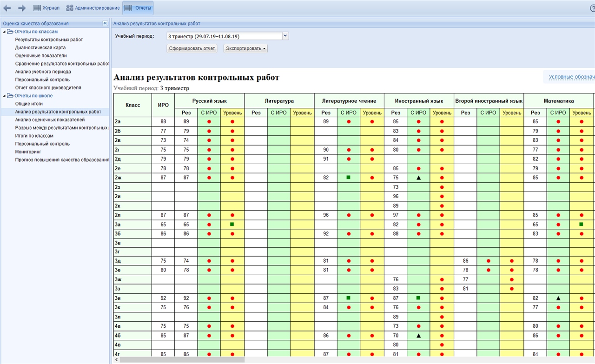The width and height of the screenshot is (595, 364).
Task: Click the Сформировать отчет button
Action: point(192,48)
